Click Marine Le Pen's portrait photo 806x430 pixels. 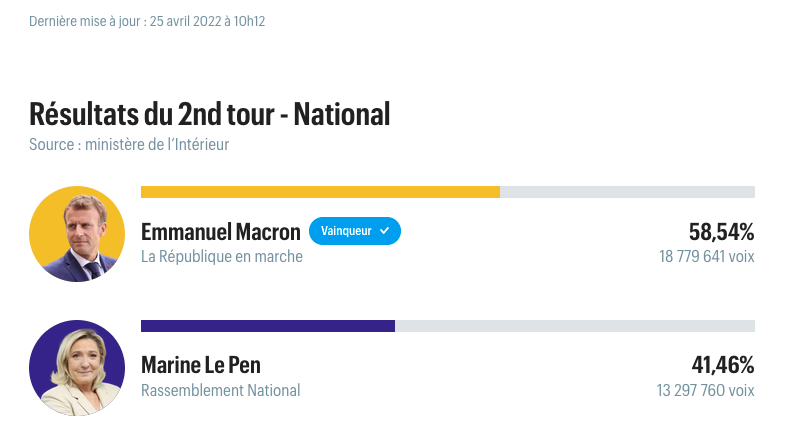77,368
